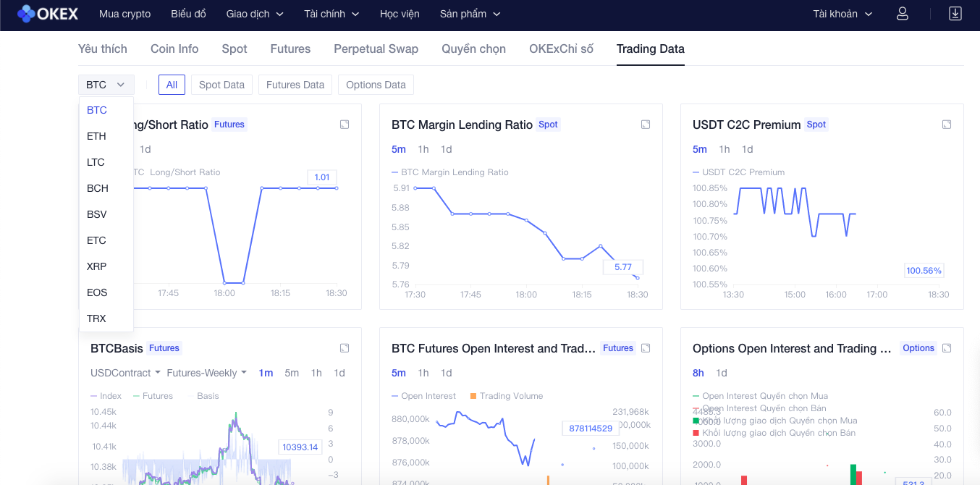Open the Mua crypto link

(124, 14)
